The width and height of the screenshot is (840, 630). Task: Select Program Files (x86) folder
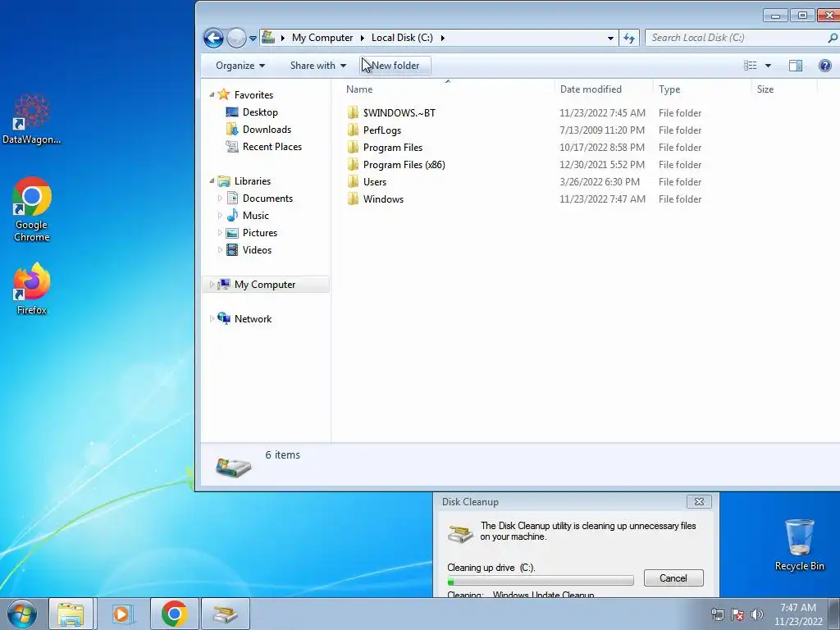pyautogui.click(x=404, y=164)
